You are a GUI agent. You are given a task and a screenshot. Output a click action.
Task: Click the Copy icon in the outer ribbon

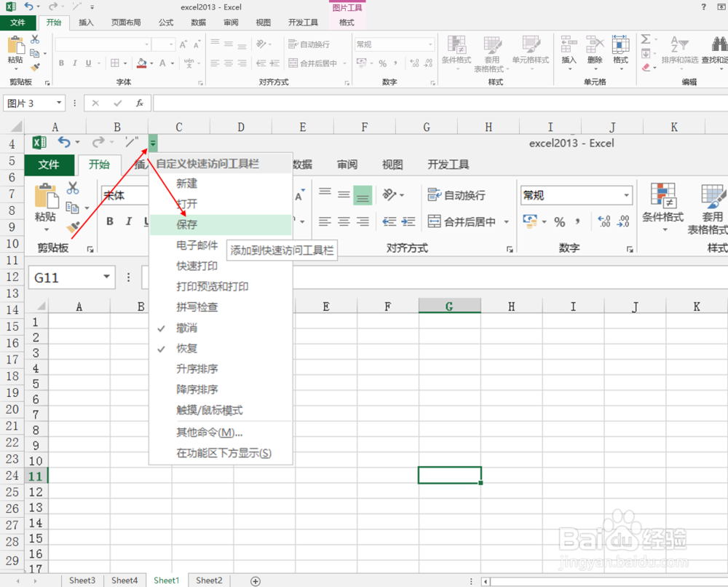[35, 53]
